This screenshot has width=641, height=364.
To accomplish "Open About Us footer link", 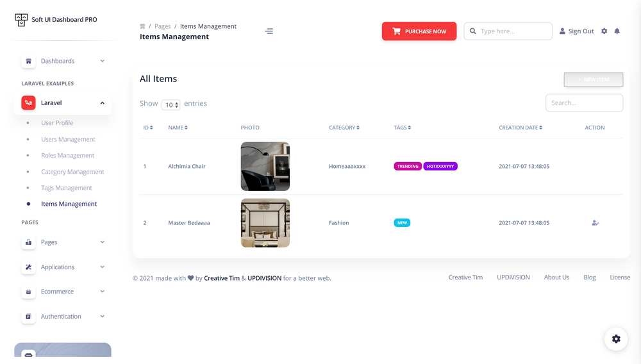I will click(556, 277).
